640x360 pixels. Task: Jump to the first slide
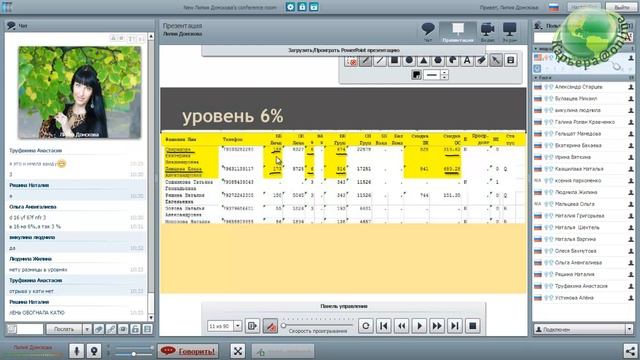coord(384,326)
